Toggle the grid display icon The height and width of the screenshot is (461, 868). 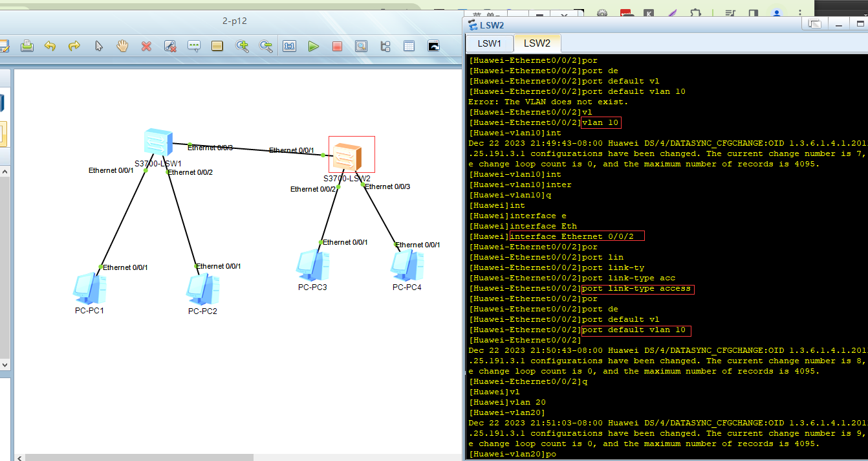pyautogui.click(x=409, y=46)
